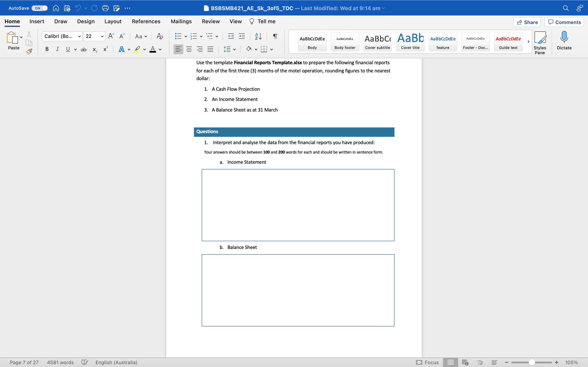Select the Sort tool
This screenshot has width=588, height=367.
point(258,36)
